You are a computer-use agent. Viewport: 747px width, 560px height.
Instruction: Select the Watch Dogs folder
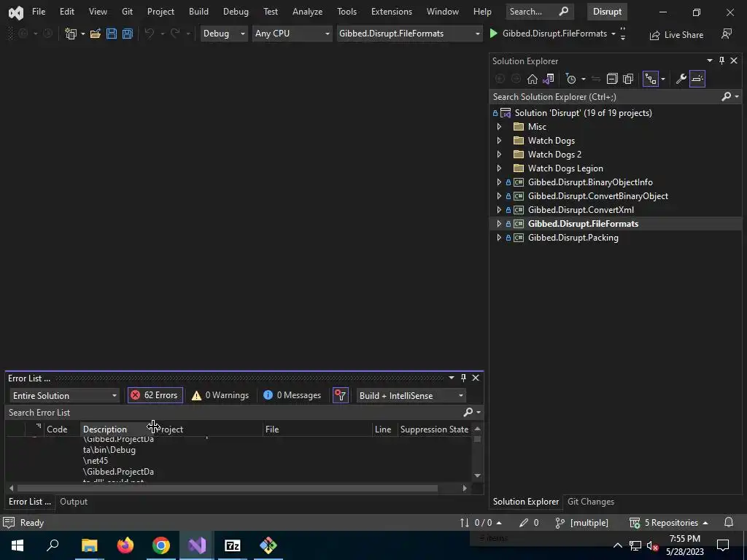(551, 141)
